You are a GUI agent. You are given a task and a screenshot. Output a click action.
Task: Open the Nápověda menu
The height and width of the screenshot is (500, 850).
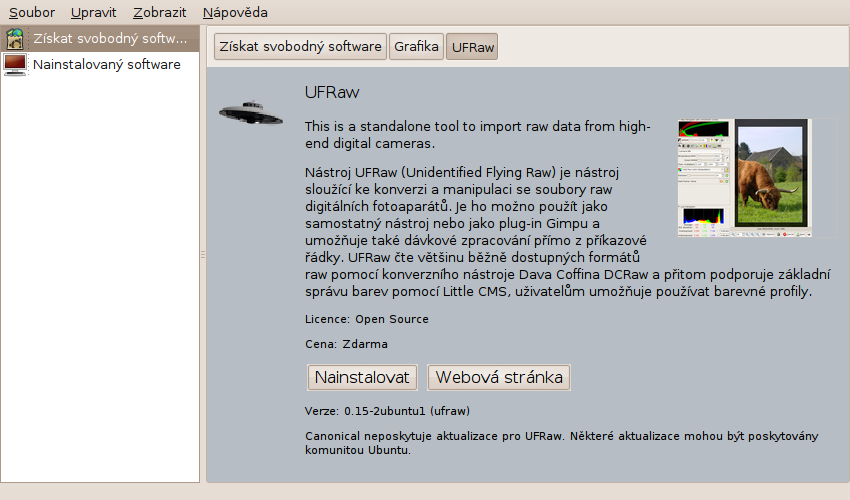[x=235, y=12]
